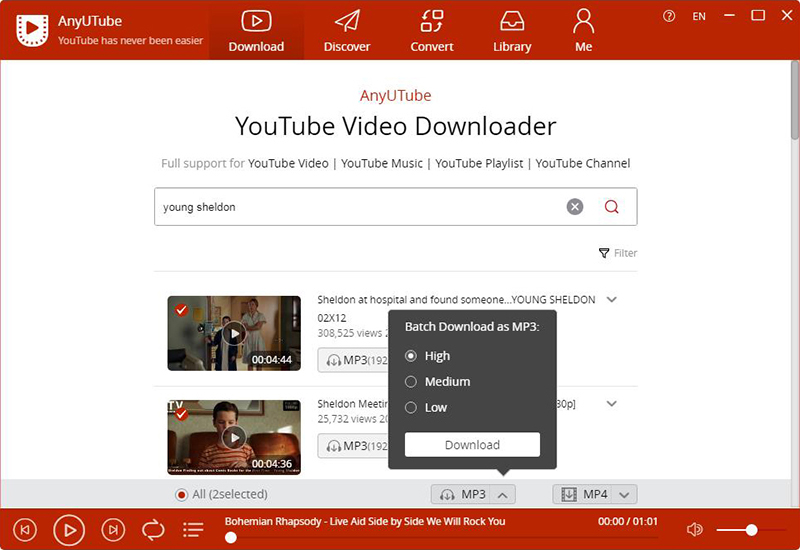The image size is (800, 550).
Task: Click the batch MP3 button in bottom bar
Action: 461,494
